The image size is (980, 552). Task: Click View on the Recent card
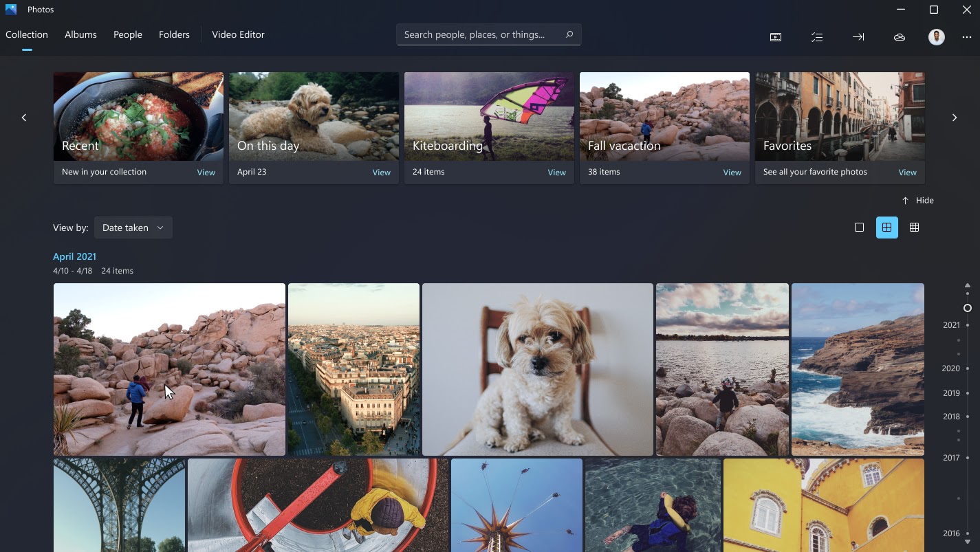206,173
